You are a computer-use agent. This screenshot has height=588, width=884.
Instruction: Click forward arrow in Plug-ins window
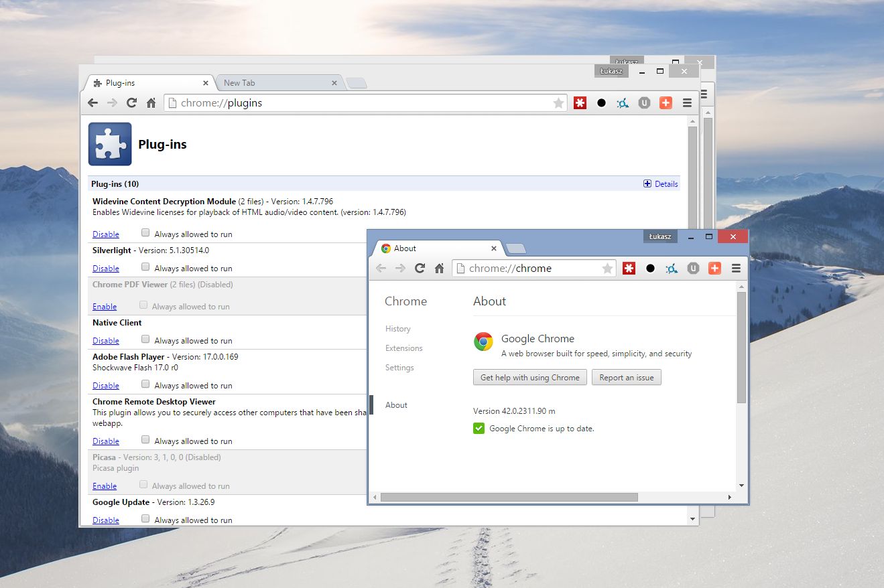[x=112, y=103]
